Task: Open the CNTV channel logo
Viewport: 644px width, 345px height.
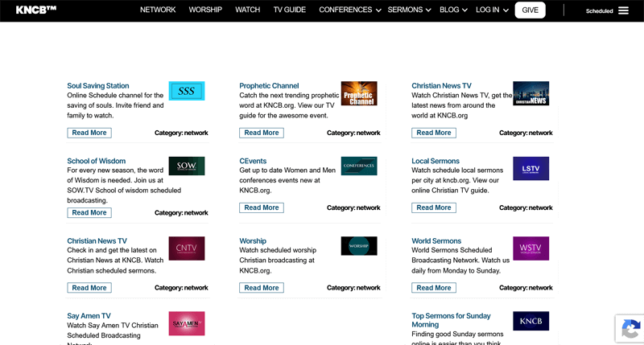Action: pos(186,248)
